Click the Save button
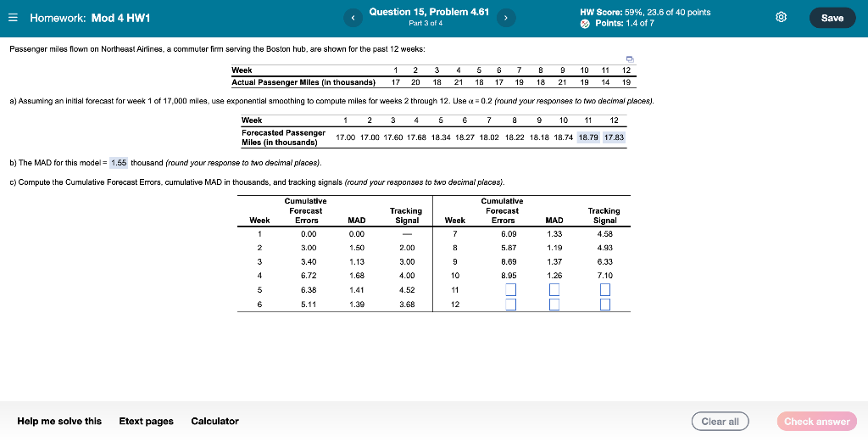 (x=832, y=18)
